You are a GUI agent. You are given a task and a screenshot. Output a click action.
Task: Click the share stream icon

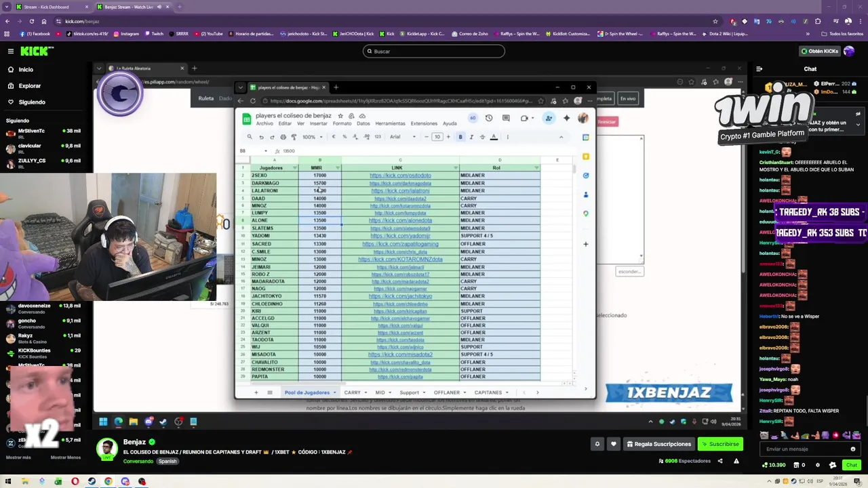(720, 461)
